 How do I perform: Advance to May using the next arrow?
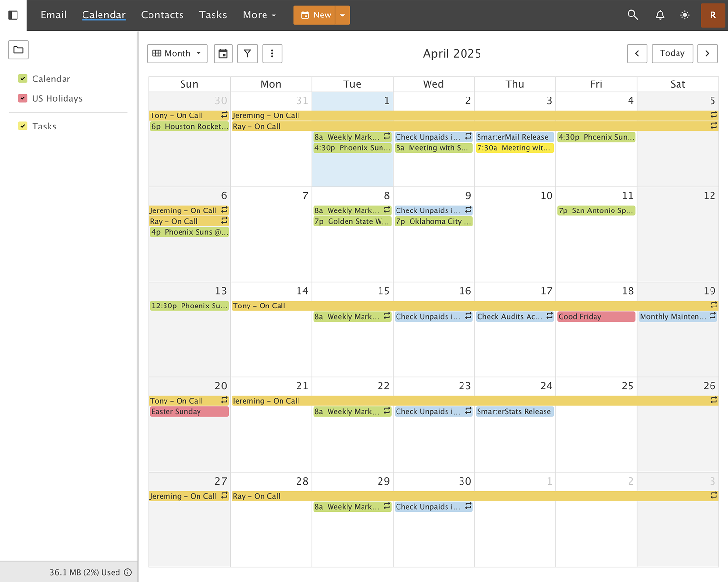[707, 53]
